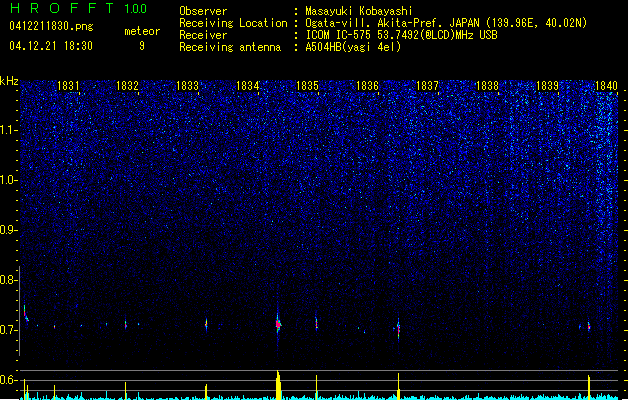Click the Receiving Location label
Viewport: 629px width, 400px height.
pos(233,23)
